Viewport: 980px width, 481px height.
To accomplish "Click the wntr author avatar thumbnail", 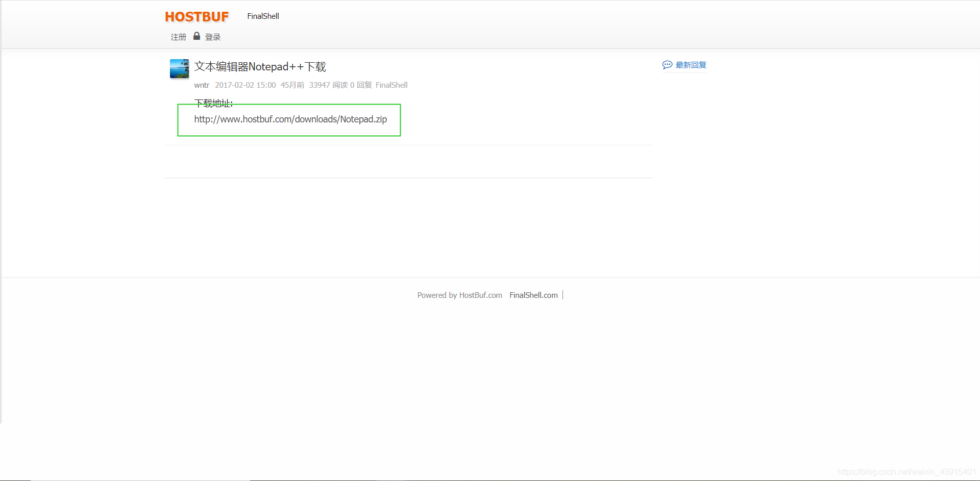I will [x=179, y=68].
